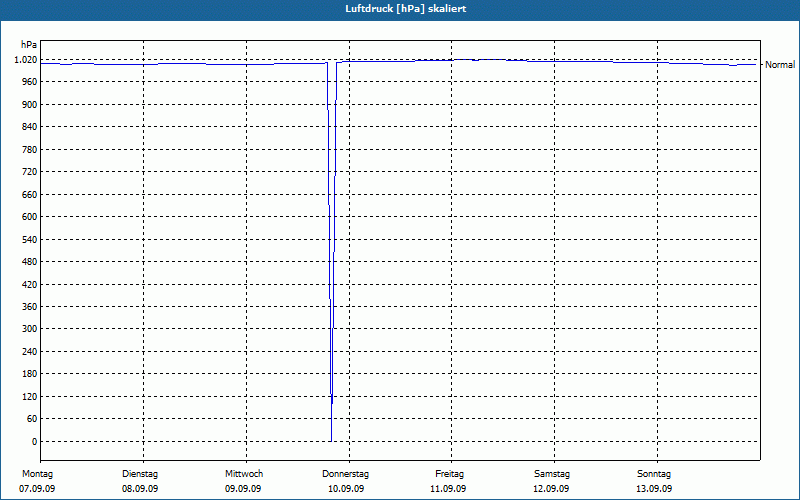Click the chart title "Luftdruck [hPa] skaliert"

point(406,9)
